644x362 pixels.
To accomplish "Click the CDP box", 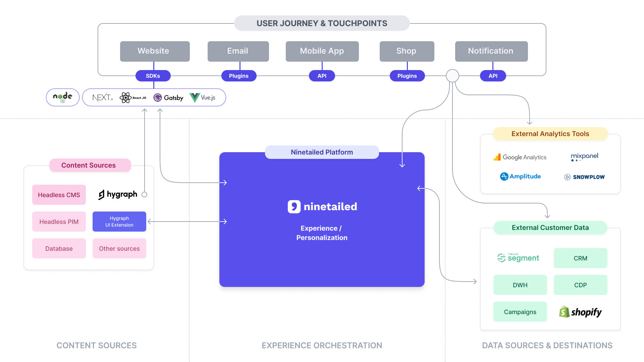I will [580, 285].
